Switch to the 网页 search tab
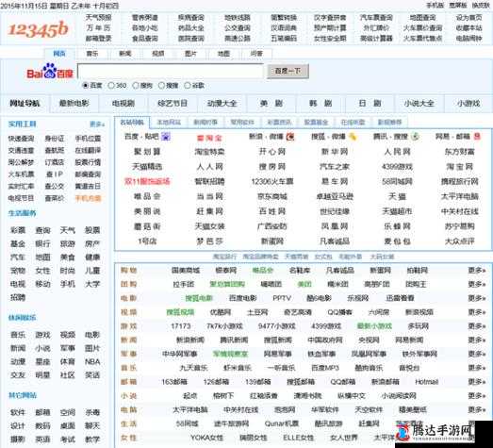The image size is (493, 448). click(59, 54)
